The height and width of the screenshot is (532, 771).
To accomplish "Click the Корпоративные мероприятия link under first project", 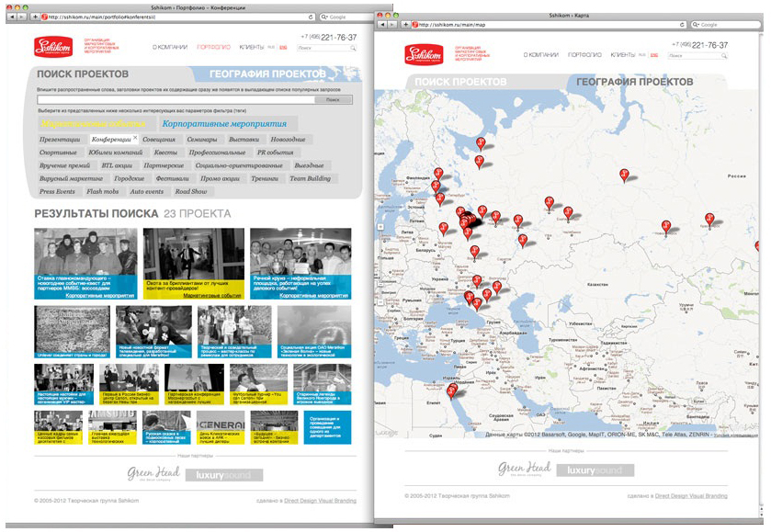I will 100,296.
